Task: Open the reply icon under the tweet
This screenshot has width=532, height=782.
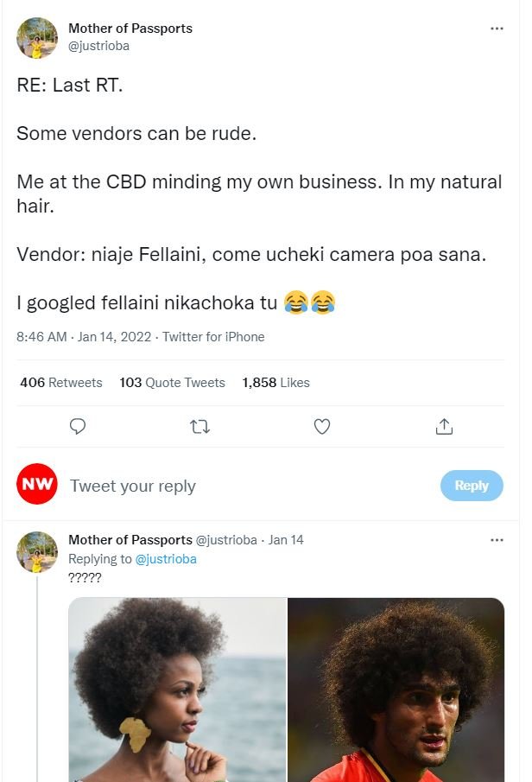Action: pyautogui.click(x=78, y=425)
